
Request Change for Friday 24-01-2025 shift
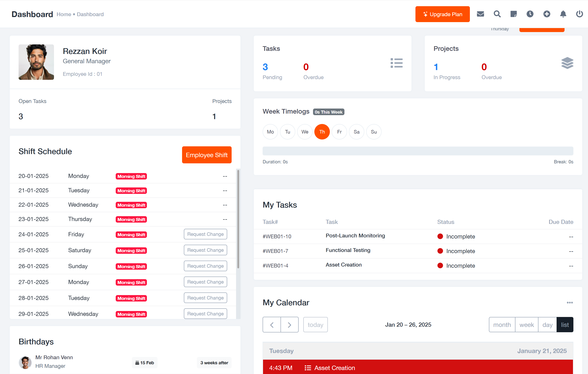click(x=205, y=234)
